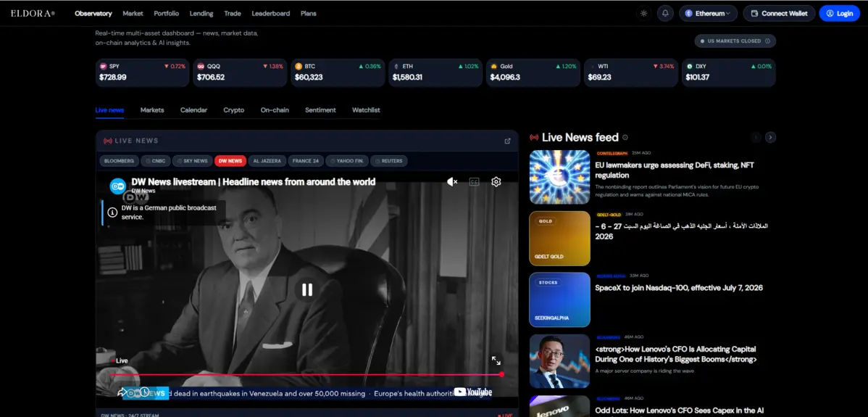Viewport: 868px width, 417px height.
Task: Select the Sky News channel
Action: click(x=193, y=161)
